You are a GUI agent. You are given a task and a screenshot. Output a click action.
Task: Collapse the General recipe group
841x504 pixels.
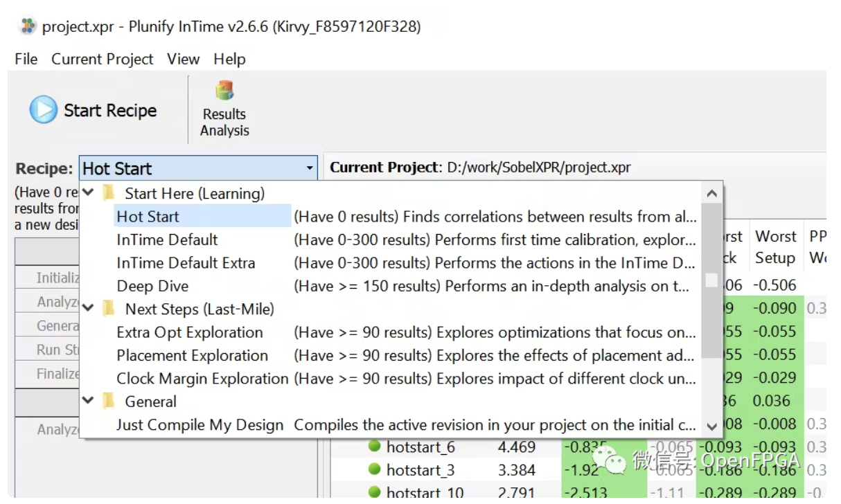[x=89, y=401]
